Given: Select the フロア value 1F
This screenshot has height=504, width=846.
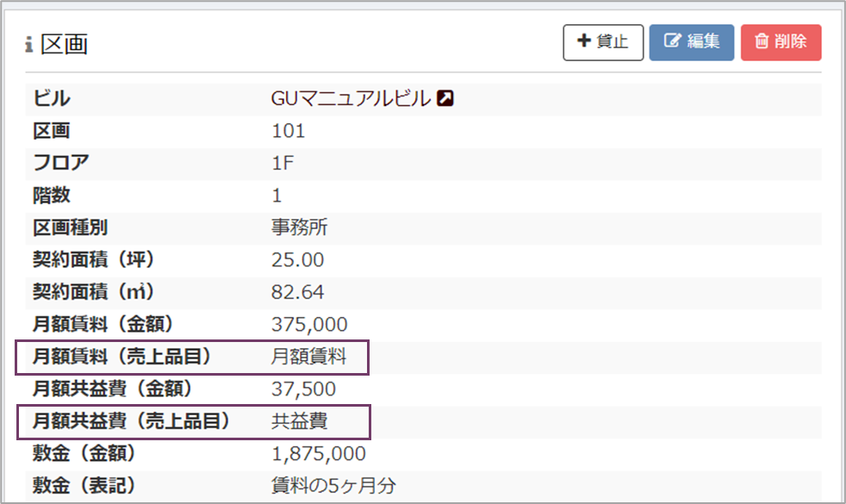Looking at the screenshot, I should (x=283, y=163).
